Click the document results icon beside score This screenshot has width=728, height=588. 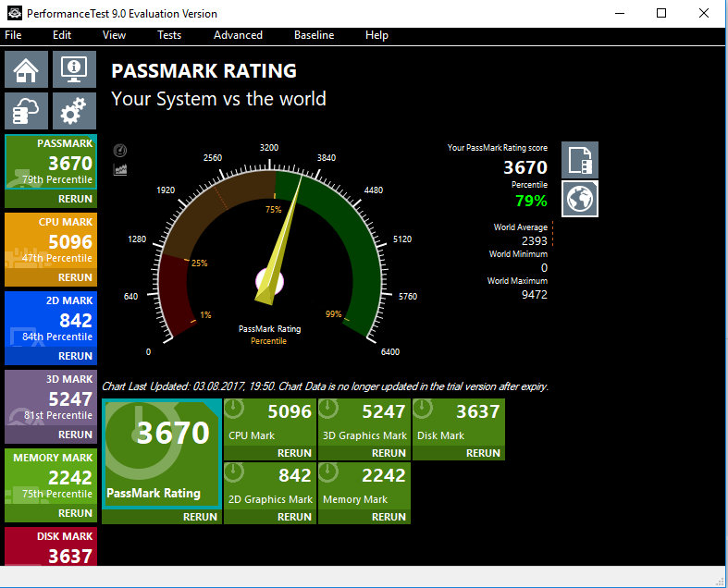coord(580,160)
